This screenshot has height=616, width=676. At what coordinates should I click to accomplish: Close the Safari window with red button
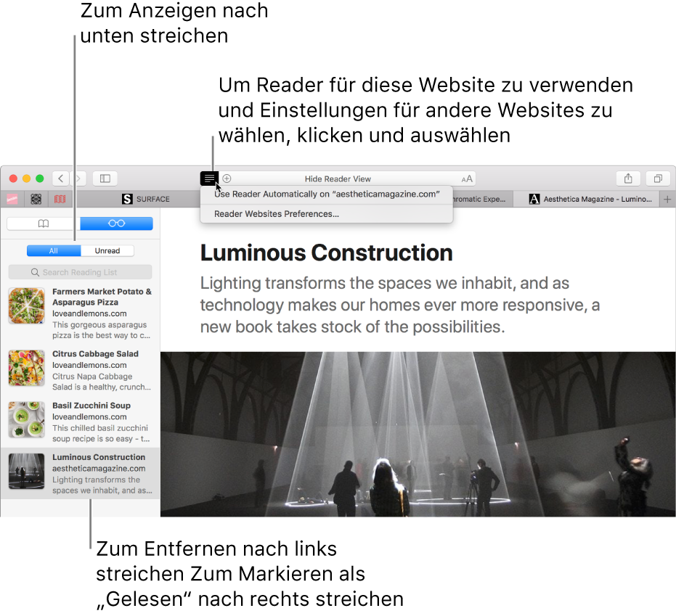[x=13, y=178]
